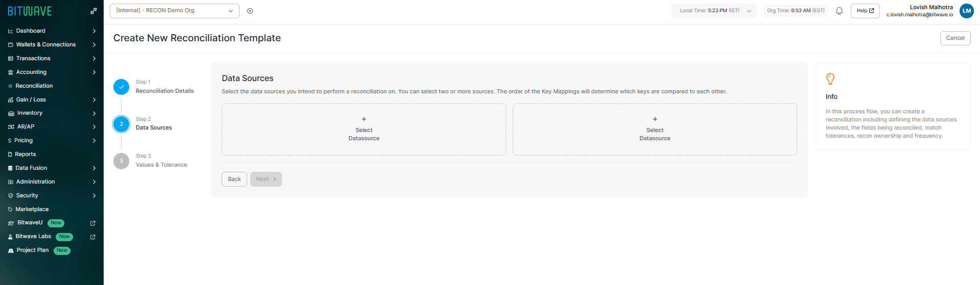980x285 pixels.
Task: Select the first Datasource box
Action: tap(364, 129)
